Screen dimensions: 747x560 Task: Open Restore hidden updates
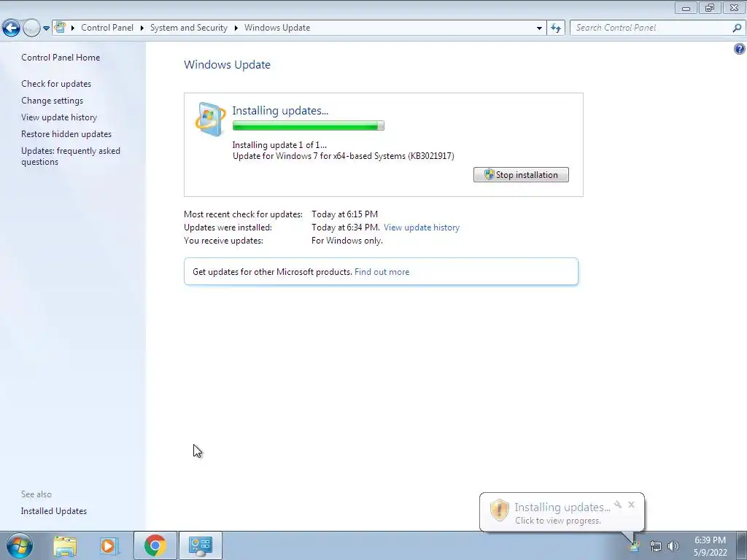[x=66, y=134]
